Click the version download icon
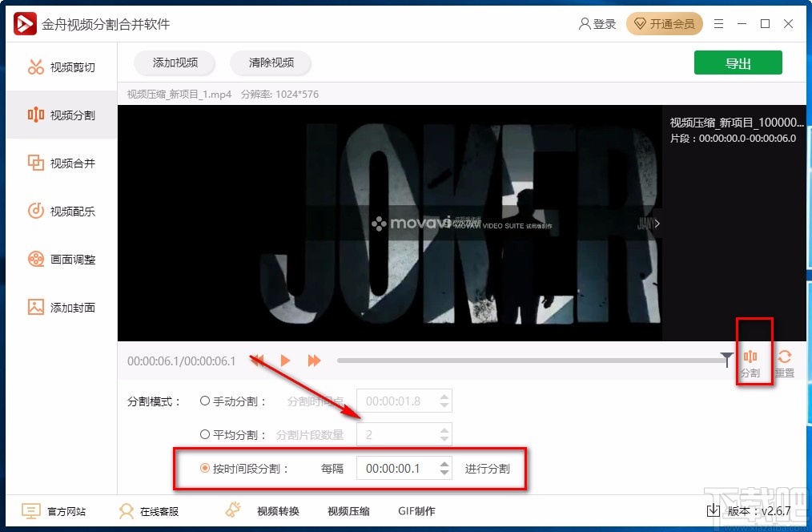The height and width of the screenshot is (532, 812). (x=713, y=510)
